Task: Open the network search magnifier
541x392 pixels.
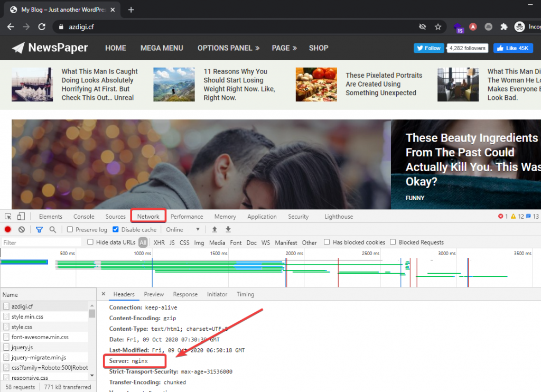Action: coord(52,229)
